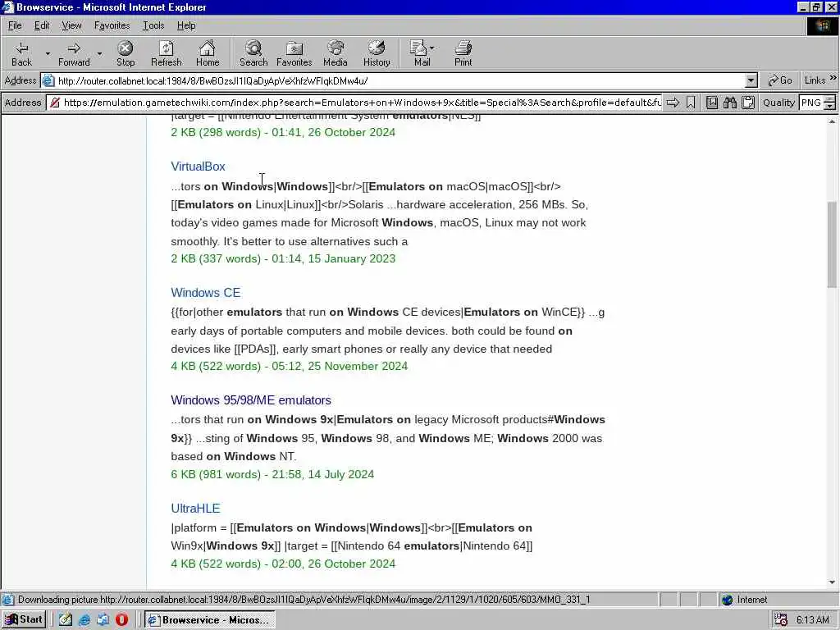Screen dimensions: 840x630
Task: Open the VirtualBox search result
Action: (198, 167)
